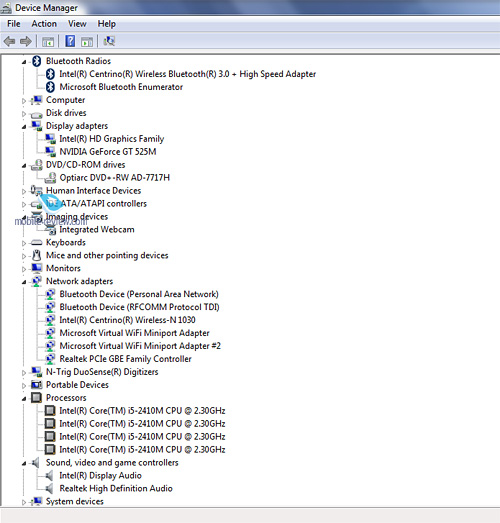The height and width of the screenshot is (523, 500).
Task: Click the Computer category icon
Action: (36, 100)
